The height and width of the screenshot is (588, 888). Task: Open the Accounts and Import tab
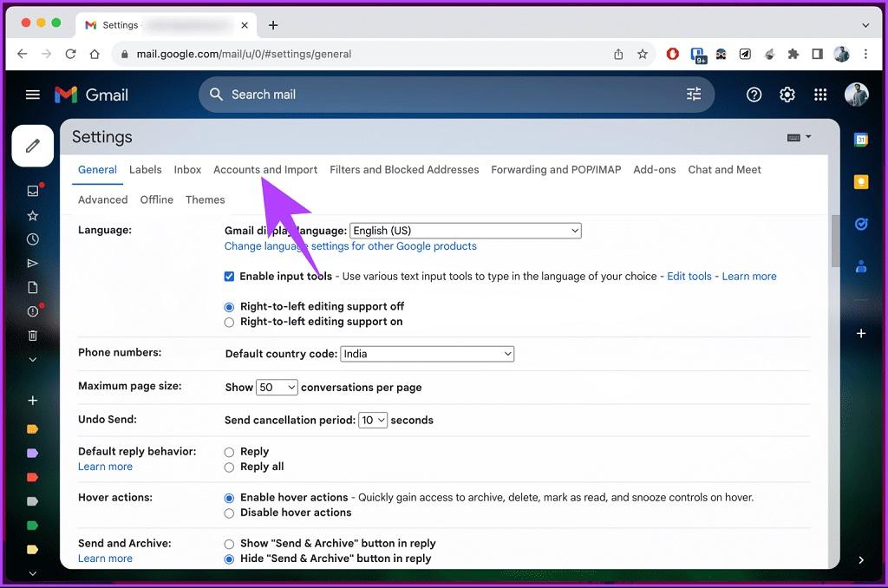pyautogui.click(x=265, y=169)
